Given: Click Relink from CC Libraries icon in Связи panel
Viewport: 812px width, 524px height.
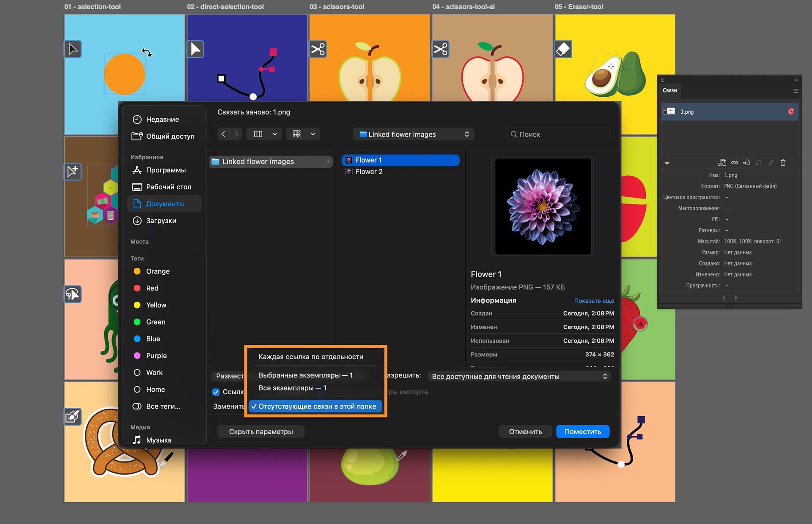Looking at the screenshot, I should coord(722,163).
